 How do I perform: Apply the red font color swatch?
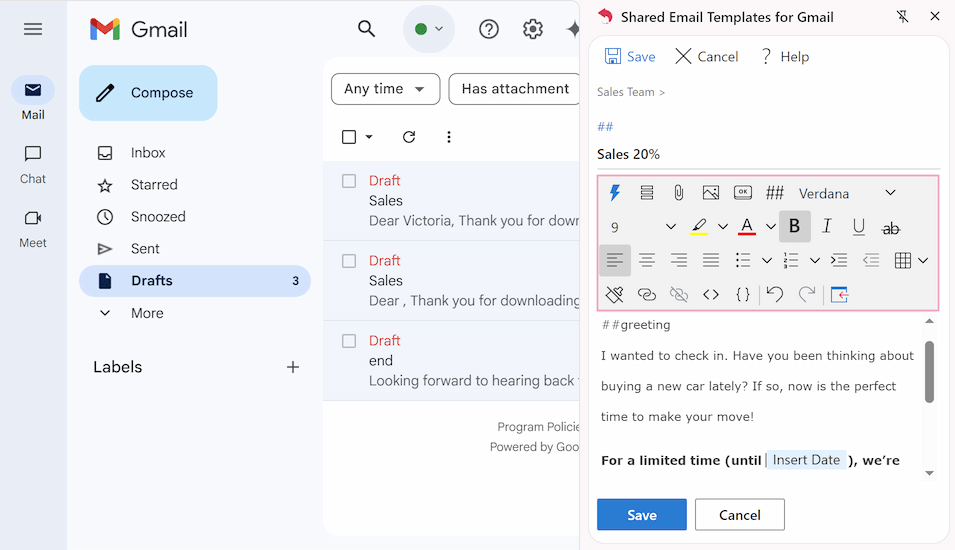(x=747, y=227)
